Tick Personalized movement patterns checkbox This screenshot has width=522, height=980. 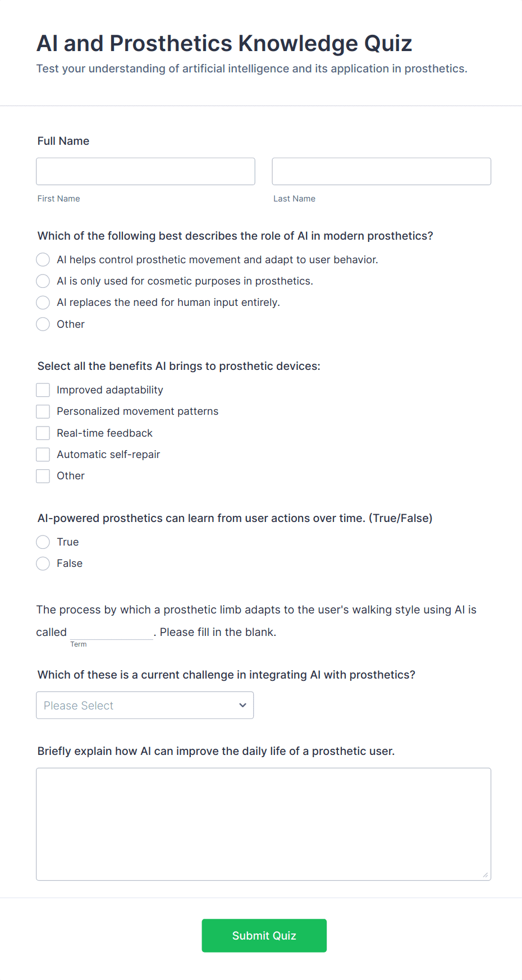pyautogui.click(x=43, y=411)
